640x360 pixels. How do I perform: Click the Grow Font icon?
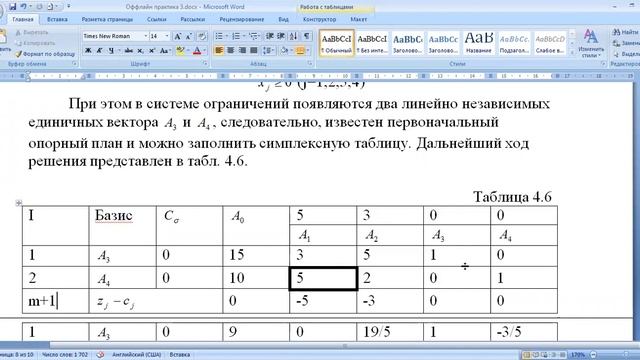point(178,36)
